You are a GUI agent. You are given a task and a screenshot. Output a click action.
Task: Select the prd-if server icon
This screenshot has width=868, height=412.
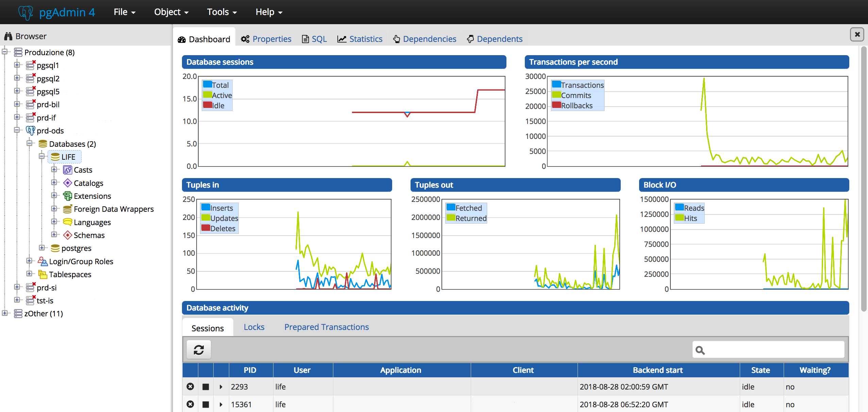point(31,117)
